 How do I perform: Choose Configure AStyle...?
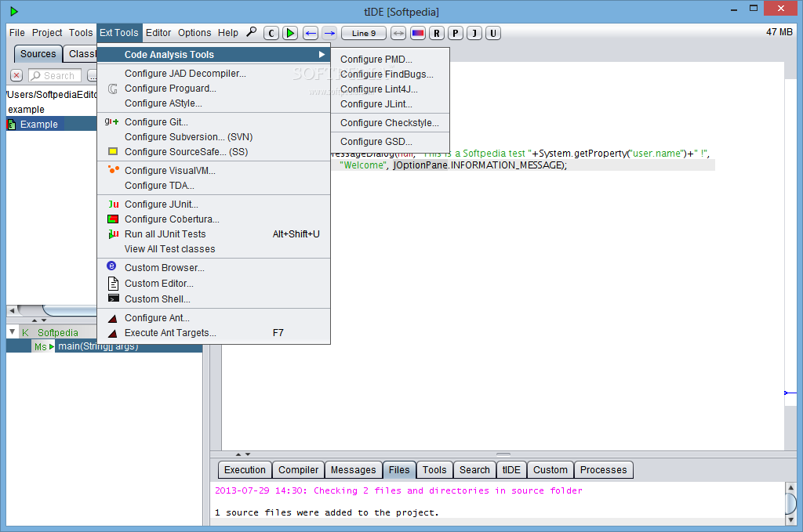[x=213, y=103]
